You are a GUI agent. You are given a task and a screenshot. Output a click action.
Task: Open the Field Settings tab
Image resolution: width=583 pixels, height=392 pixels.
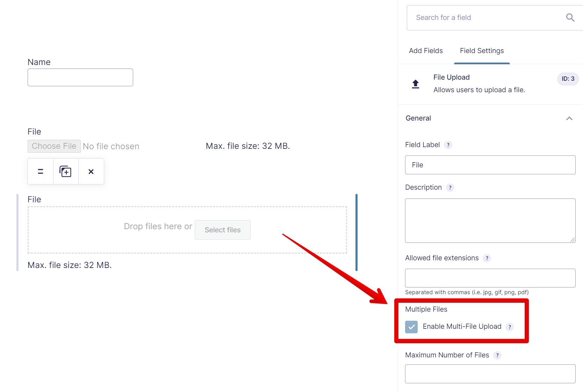(x=482, y=51)
